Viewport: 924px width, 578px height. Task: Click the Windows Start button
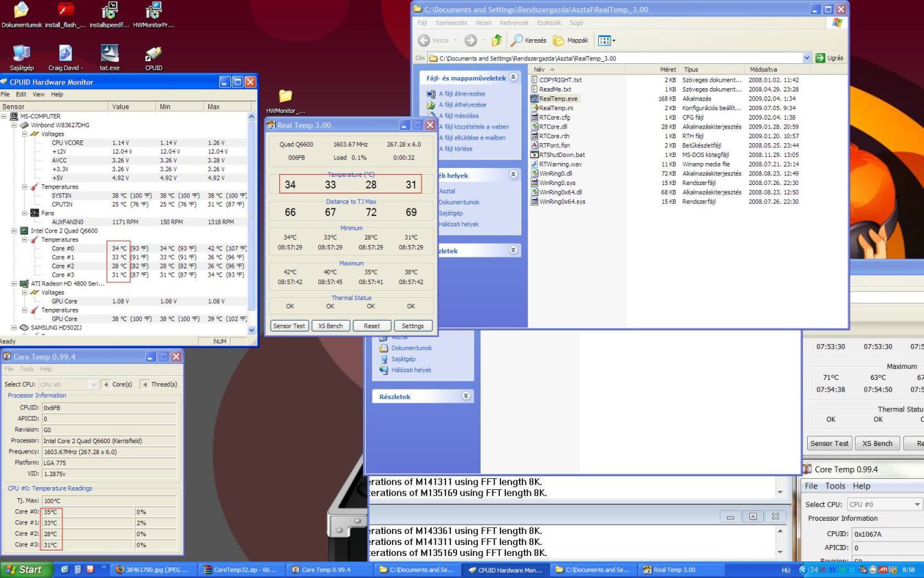tap(25, 570)
